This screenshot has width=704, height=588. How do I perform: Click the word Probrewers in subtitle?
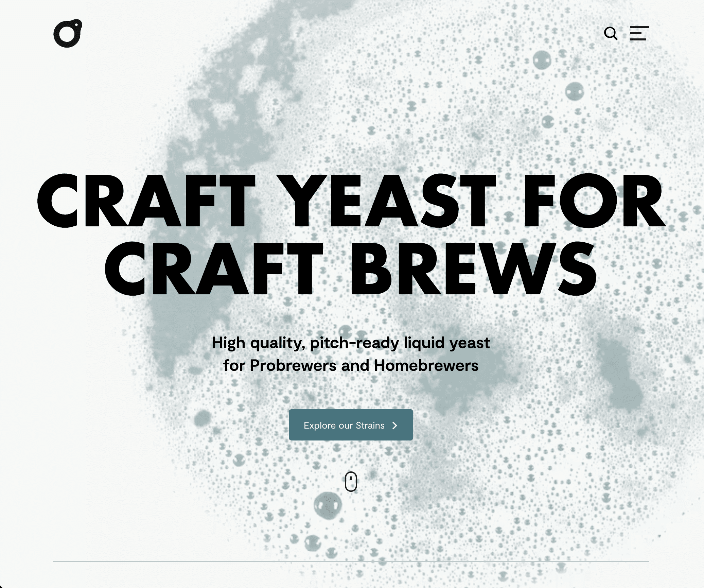click(293, 366)
